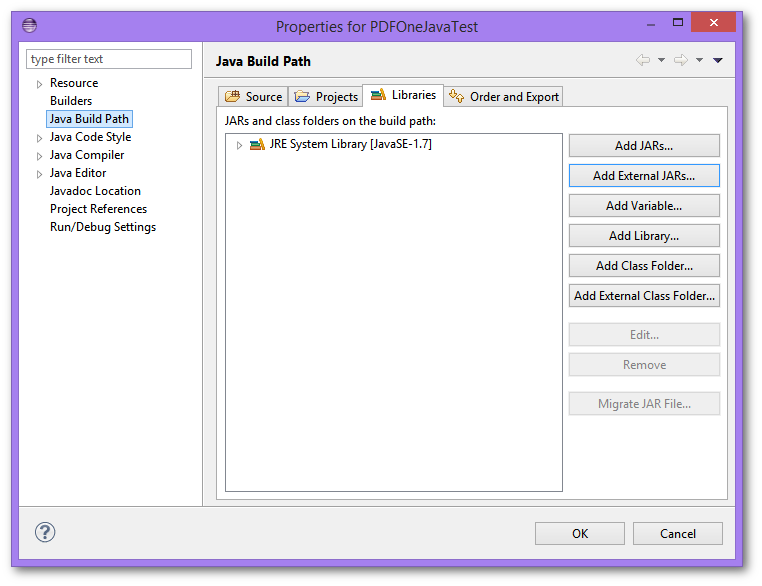762x586 pixels.
Task: Click the Add Class Folder... button
Action: (644, 266)
